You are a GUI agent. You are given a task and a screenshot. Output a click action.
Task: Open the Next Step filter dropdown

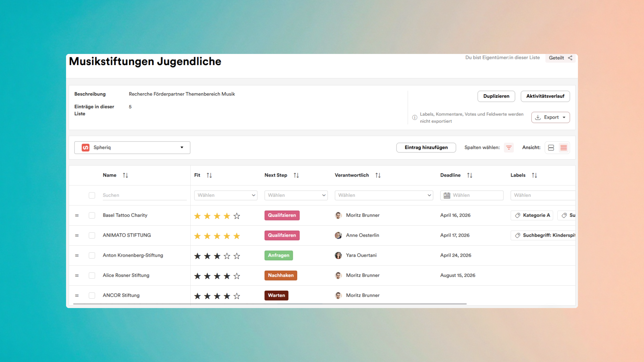pyautogui.click(x=296, y=195)
